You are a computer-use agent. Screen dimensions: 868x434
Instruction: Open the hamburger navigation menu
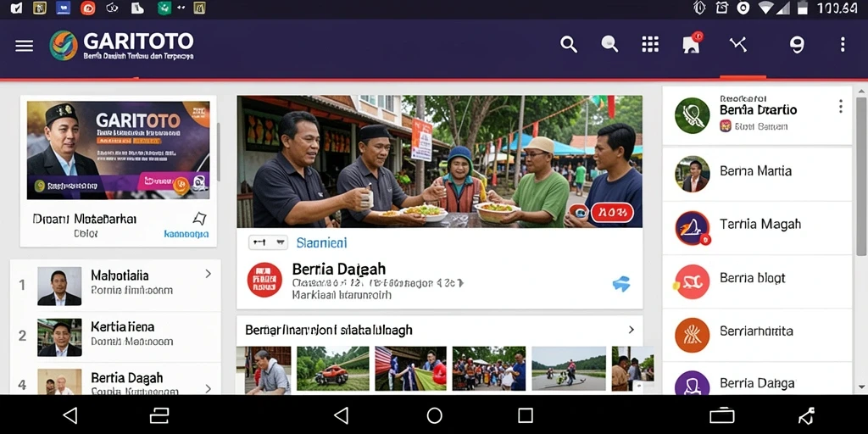click(25, 46)
